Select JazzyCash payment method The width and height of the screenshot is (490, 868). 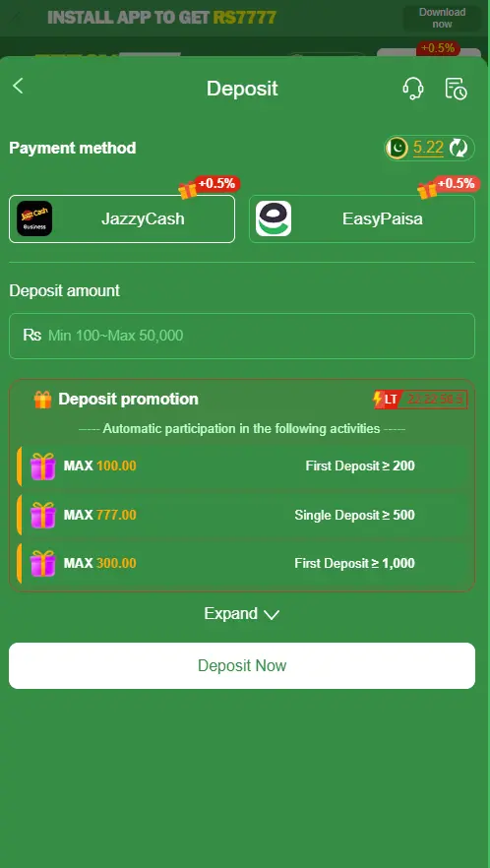tap(122, 218)
